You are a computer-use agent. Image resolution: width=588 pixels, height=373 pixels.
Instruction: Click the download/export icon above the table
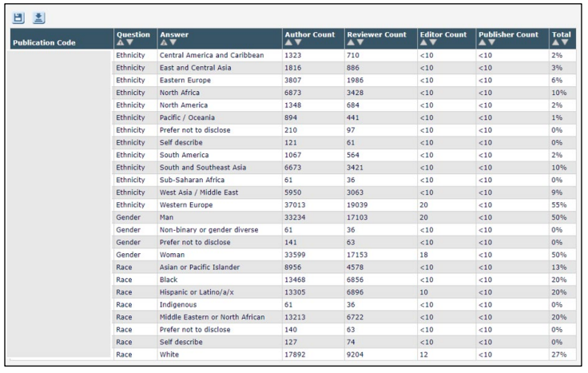coord(36,17)
